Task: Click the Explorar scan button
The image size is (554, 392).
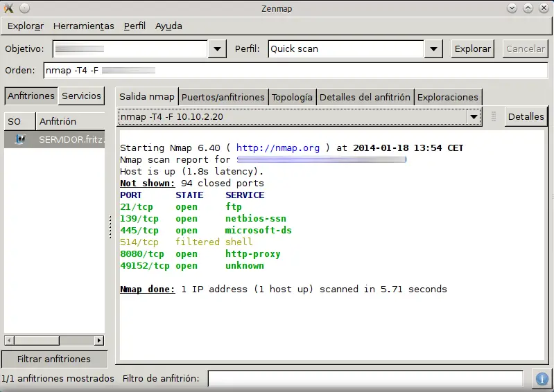Action: (x=472, y=48)
